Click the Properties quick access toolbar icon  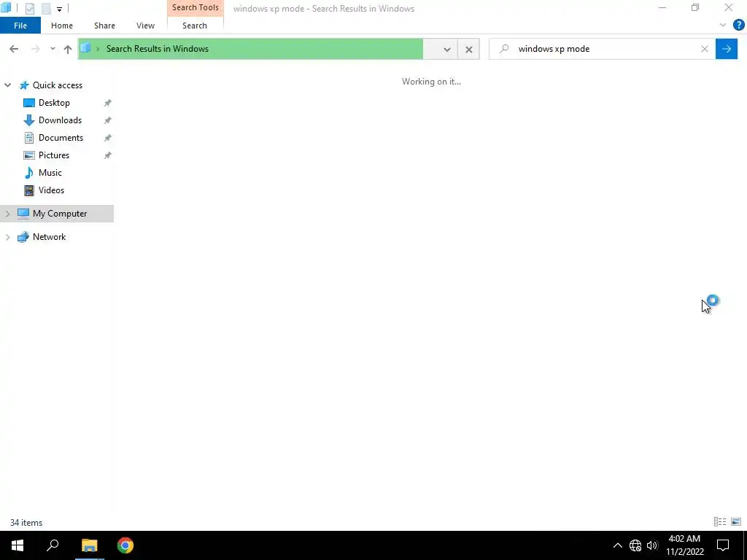29,9
